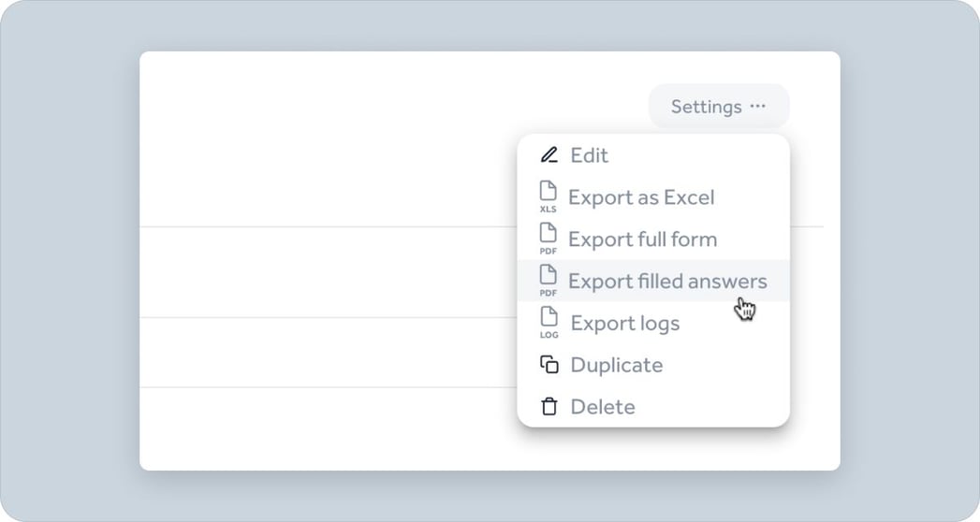Select Delete in the dropdown menu
This screenshot has width=980, height=522.
pyautogui.click(x=603, y=407)
